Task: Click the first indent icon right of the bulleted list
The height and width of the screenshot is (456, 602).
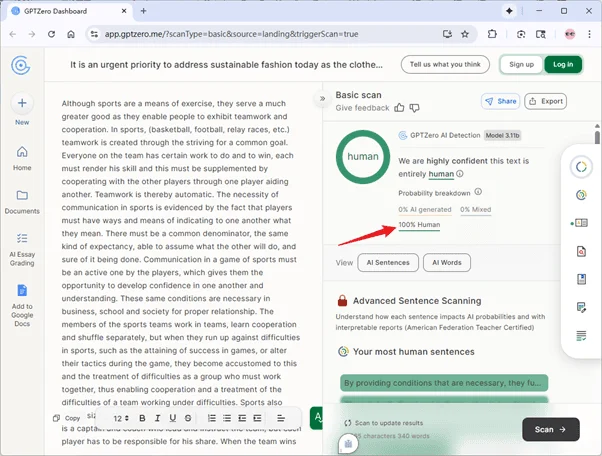Action: (x=242, y=418)
